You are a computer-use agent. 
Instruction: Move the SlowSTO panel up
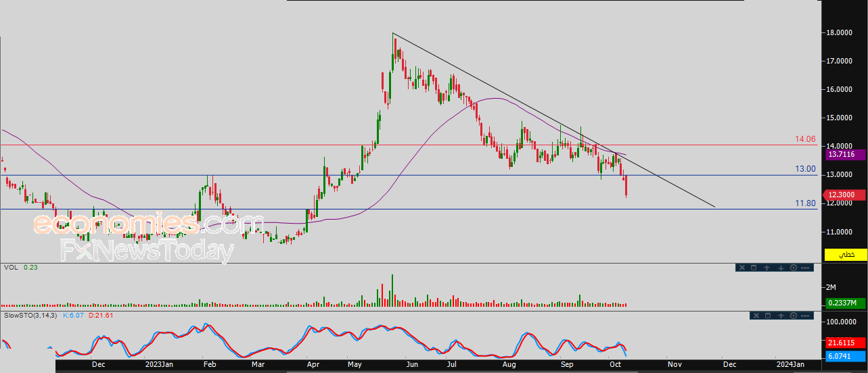[x=781, y=316]
